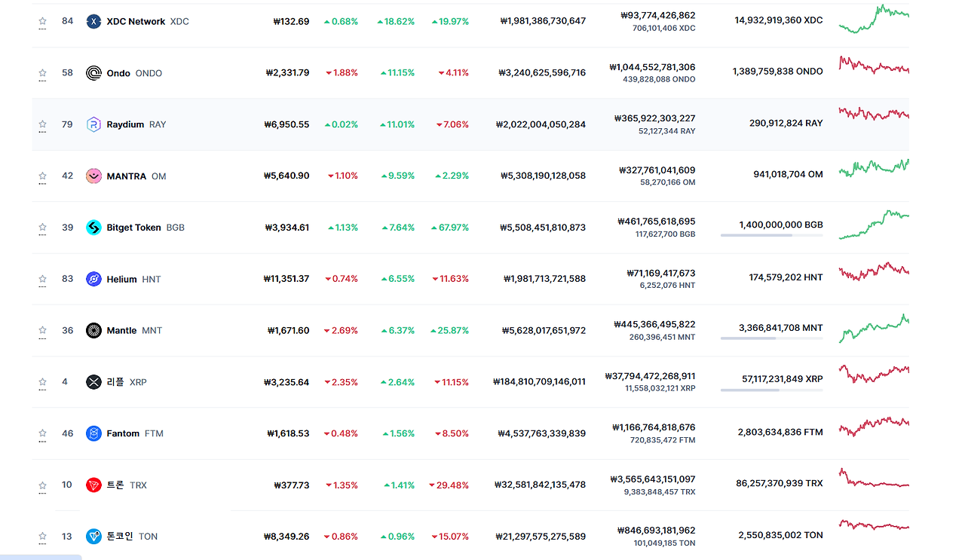
Task: Mark Mantle as favorite star
Action: (x=43, y=330)
